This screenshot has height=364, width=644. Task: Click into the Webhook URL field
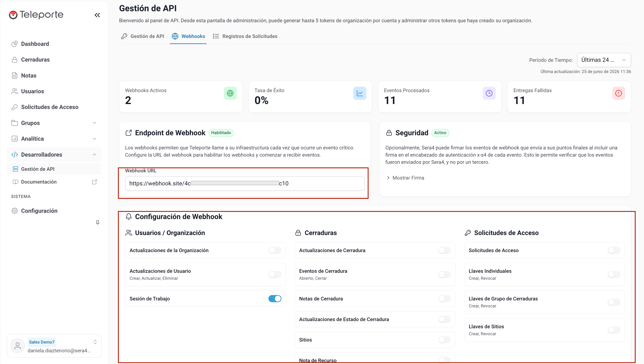244,184
